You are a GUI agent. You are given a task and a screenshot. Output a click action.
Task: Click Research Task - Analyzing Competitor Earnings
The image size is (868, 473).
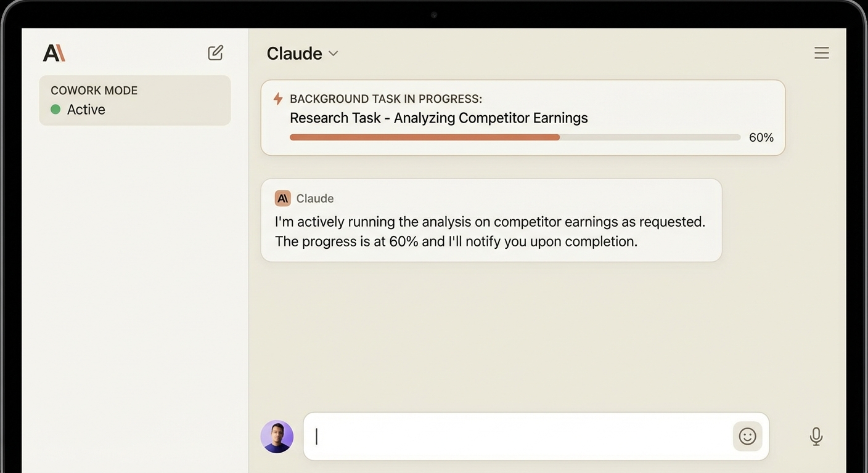click(x=438, y=118)
